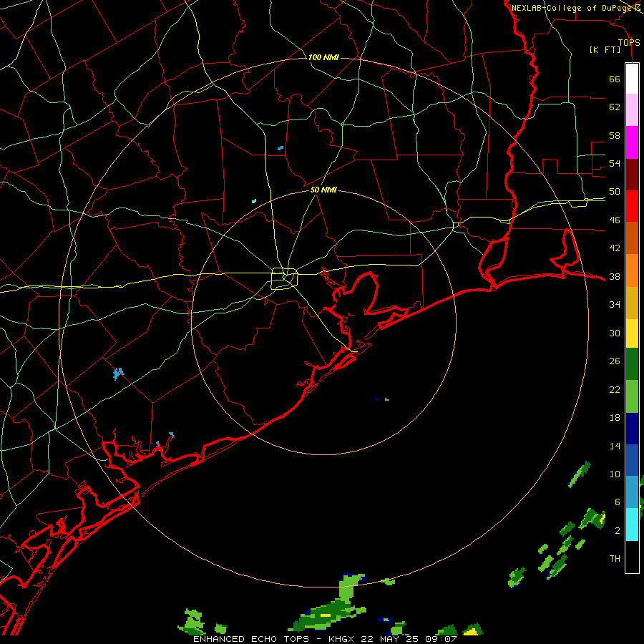This screenshot has width=644, height=644.
Task: Select the dark orange legend swatch
Action: point(632,238)
